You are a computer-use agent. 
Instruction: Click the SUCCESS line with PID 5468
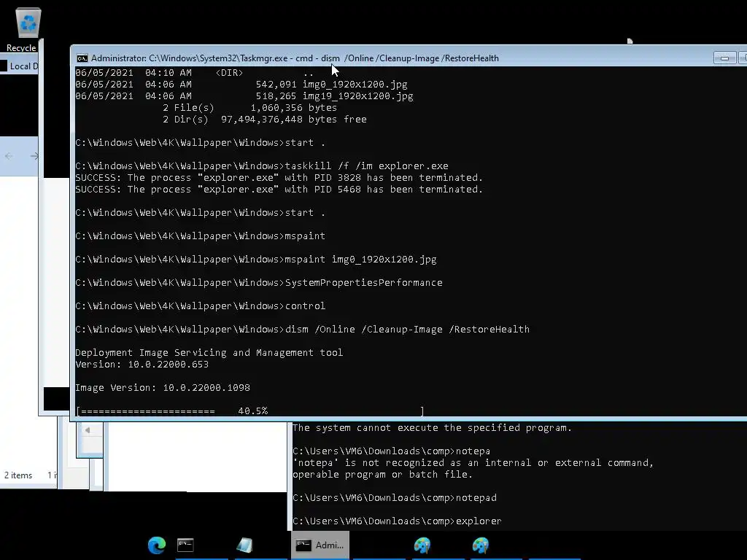coord(279,190)
